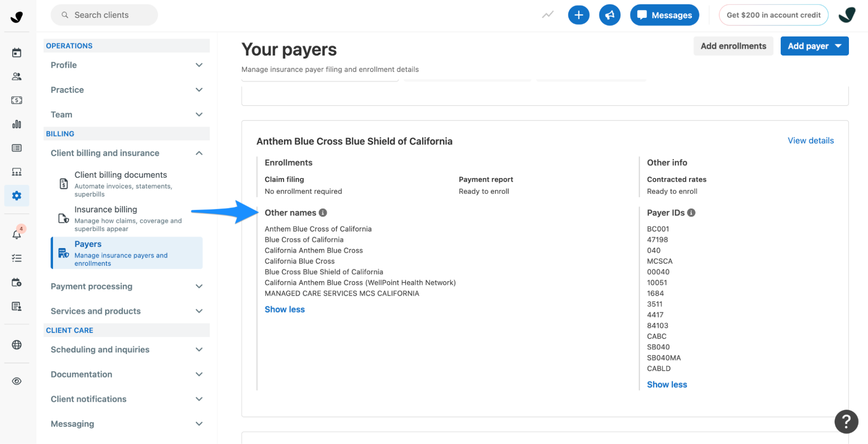Click the Claim filing No enrollment required status

click(303, 191)
